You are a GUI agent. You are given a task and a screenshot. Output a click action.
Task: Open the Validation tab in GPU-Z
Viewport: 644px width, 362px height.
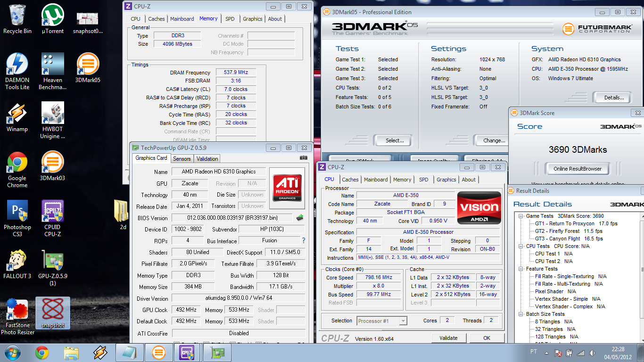[x=207, y=159]
